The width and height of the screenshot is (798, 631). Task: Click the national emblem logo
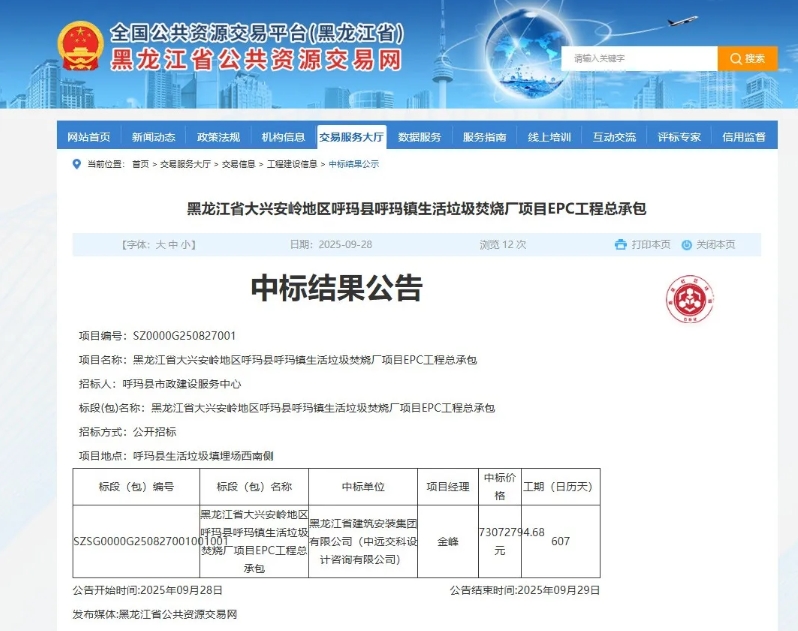tap(80, 48)
